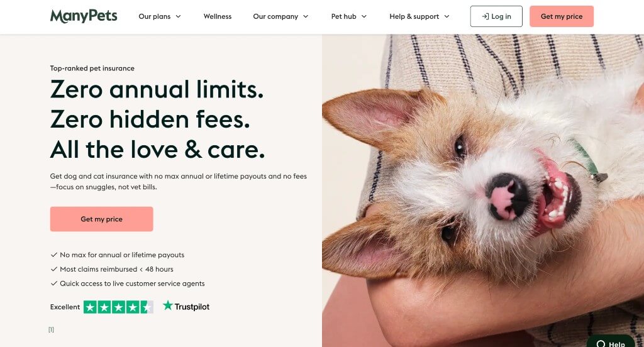This screenshot has height=347, width=644.
Task: Click the ManyPets logo
Action: (84, 16)
